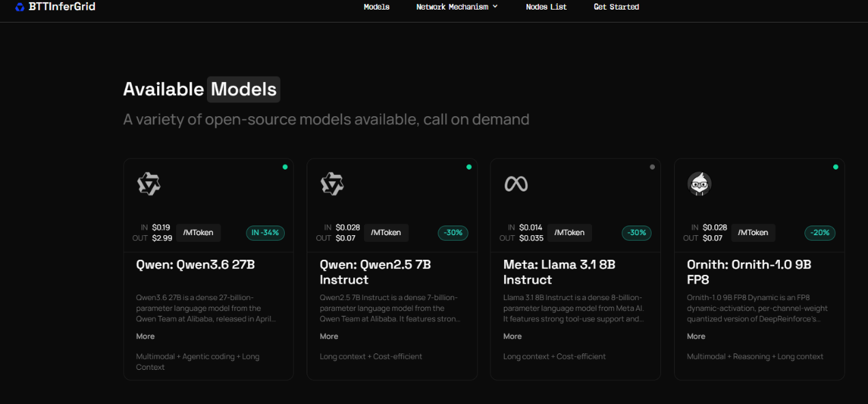868x404 pixels.
Task: Click Long context tags on Llama card
Action: point(555,357)
